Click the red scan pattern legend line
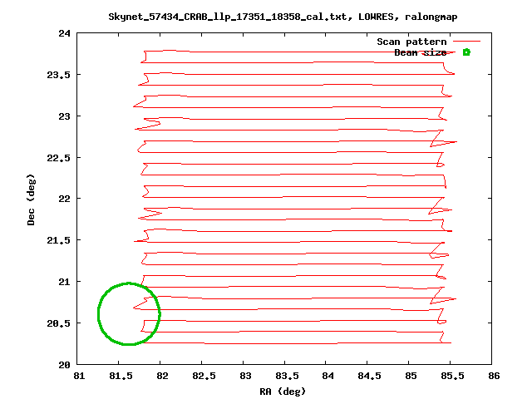The height and width of the screenshot is (399, 532). [466, 42]
